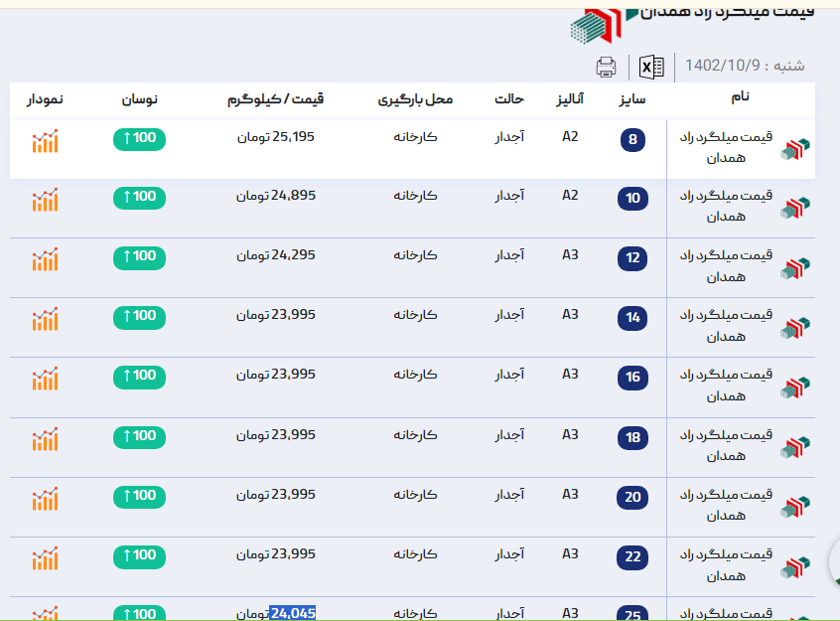Select the size 10 number badge
The height and width of the screenshot is (621, 840).
coord(633,199)
